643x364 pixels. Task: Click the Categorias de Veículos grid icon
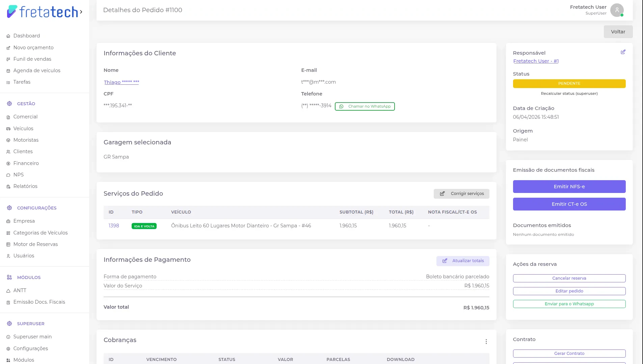pyautogui.click(x=8, y=233)
